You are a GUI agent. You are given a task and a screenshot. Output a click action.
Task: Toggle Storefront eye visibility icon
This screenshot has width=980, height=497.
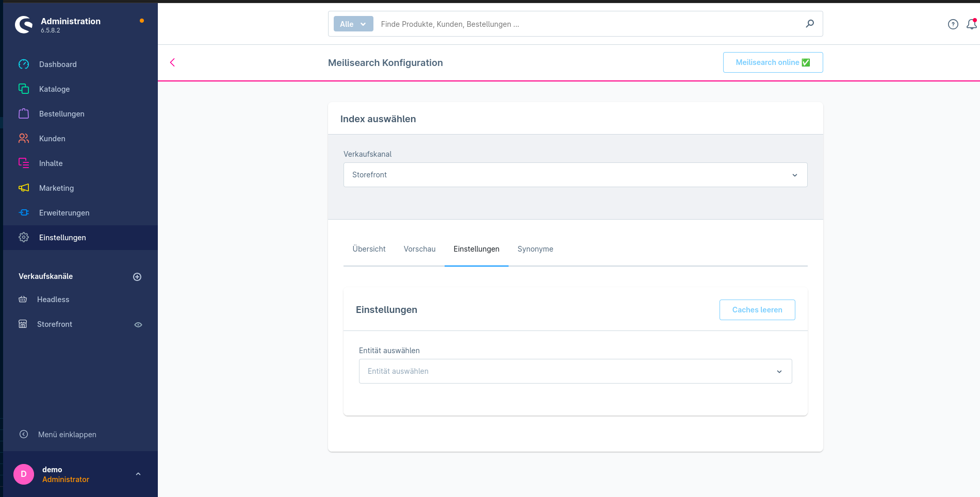138,325
